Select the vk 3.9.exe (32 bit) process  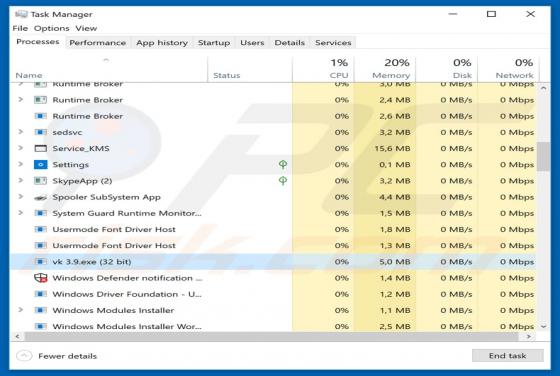coord(273,262)
